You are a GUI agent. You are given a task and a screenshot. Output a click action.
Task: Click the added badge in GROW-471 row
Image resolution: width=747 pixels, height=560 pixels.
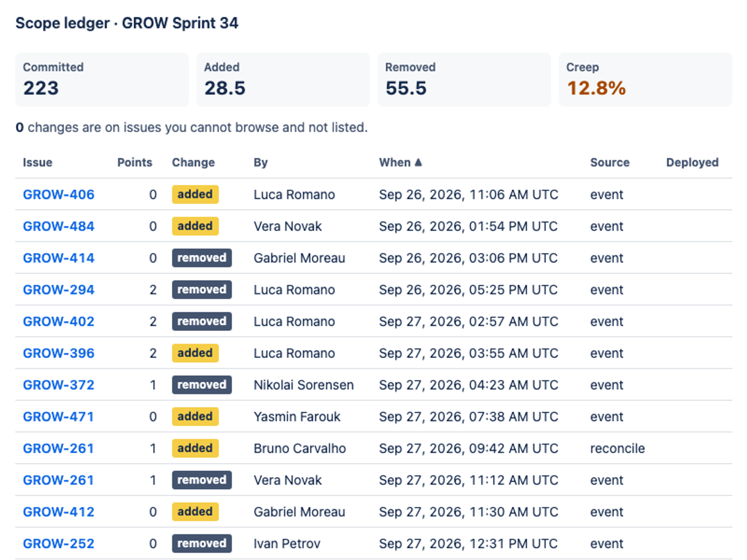pyautogui.click(x=195, y=417)
